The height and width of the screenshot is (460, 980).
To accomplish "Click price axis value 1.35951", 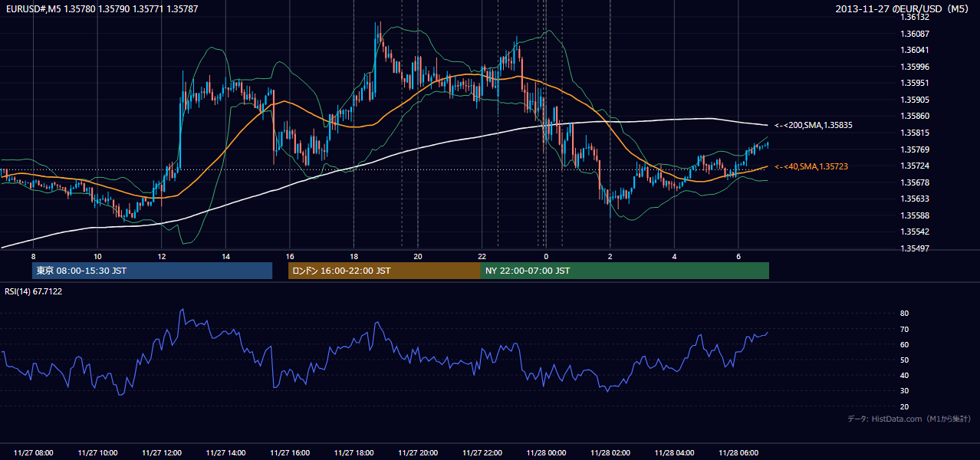I will pyautogui.click(x=915, y=83).
